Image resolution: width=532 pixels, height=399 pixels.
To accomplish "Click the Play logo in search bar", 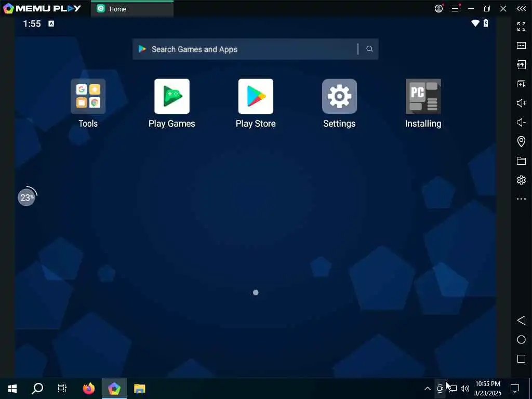I will [x=142, y=49].
